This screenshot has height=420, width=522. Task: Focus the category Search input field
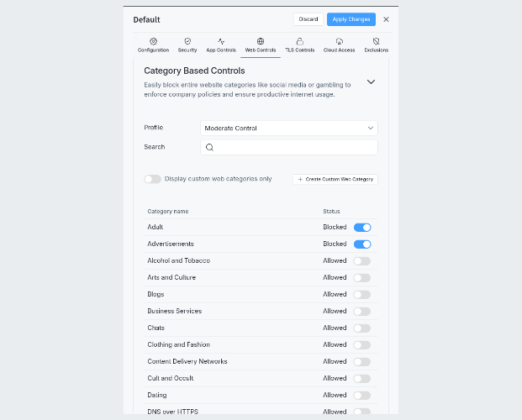294,147
